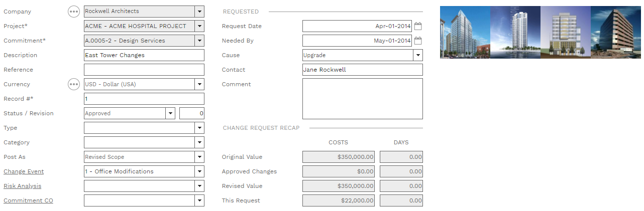Viewport: 644px width, 211px height.
Task: Expand the Cause dropdown showing Upgrade
Action: [x=418, y=55]
